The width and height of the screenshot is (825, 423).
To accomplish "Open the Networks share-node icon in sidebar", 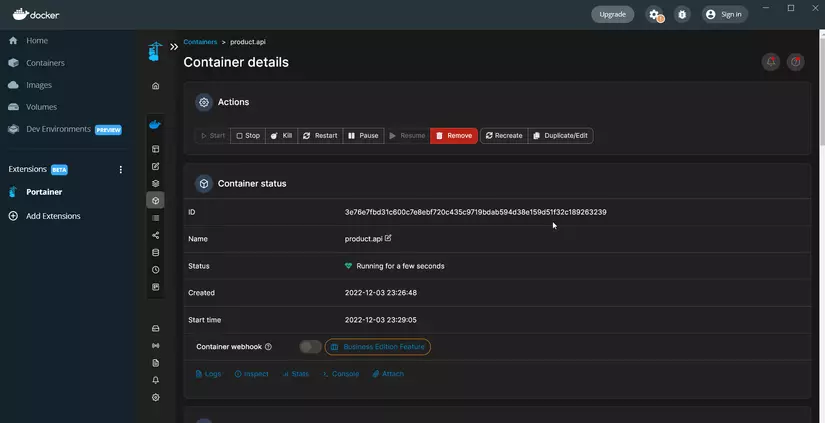I will (155, 235).
